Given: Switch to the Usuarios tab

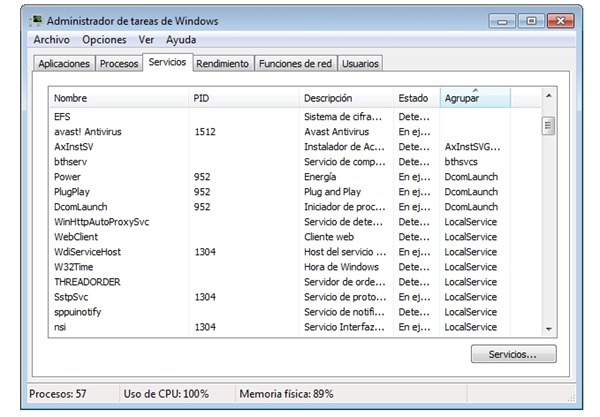Looking at the screenshot, I should tap(360, 64).
